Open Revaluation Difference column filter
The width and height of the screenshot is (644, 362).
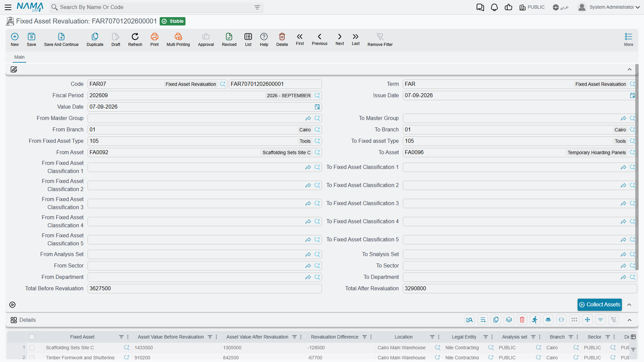point(365,337)
